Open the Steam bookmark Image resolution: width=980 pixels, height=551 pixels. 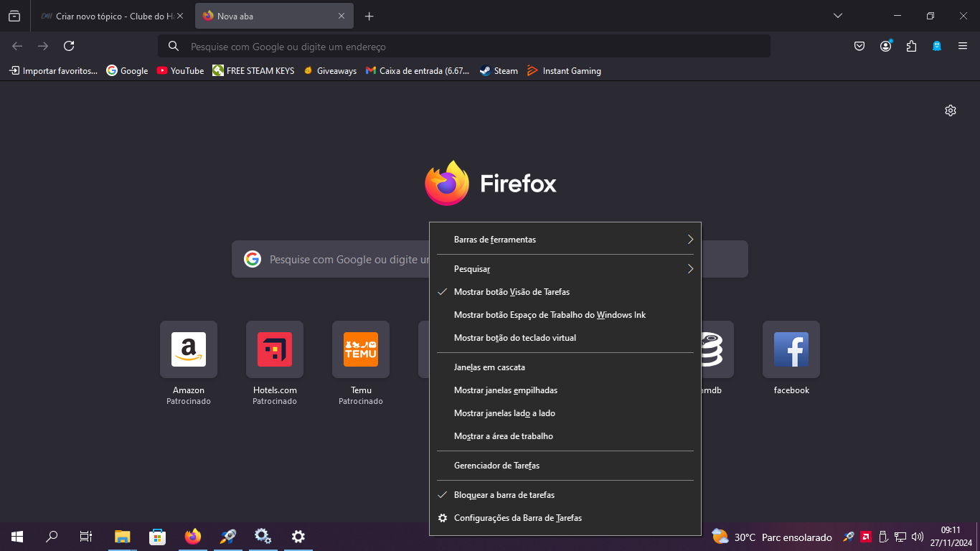pos(499,70)
